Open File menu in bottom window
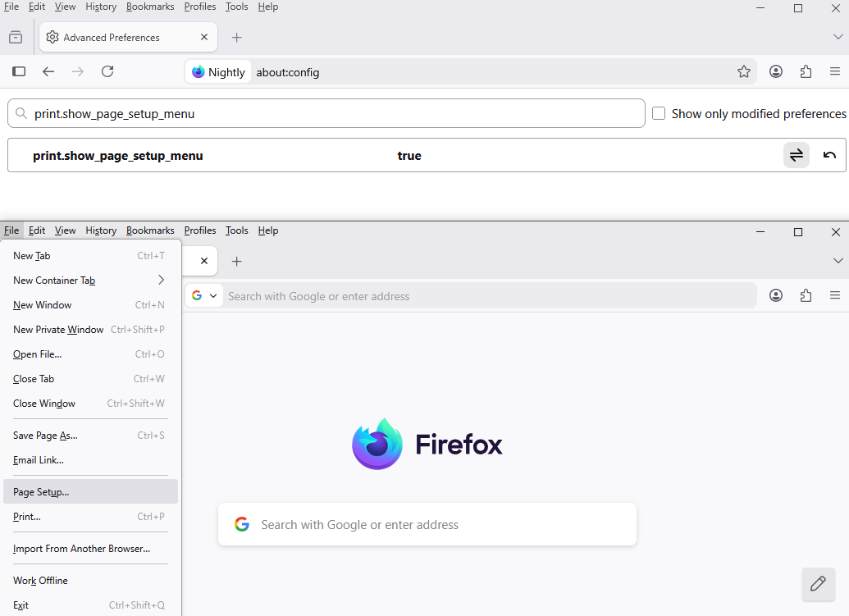The height and width of the screenshot is (616, 849). [x=11, y=230]
